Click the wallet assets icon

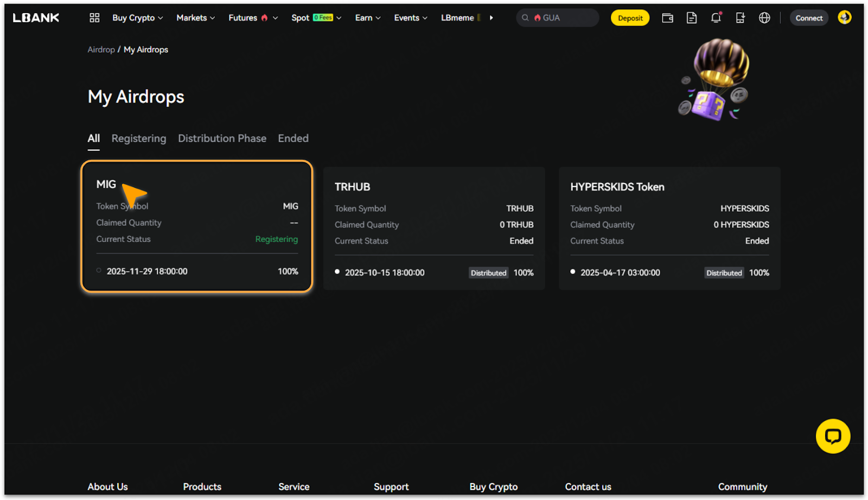pos(667,18)
